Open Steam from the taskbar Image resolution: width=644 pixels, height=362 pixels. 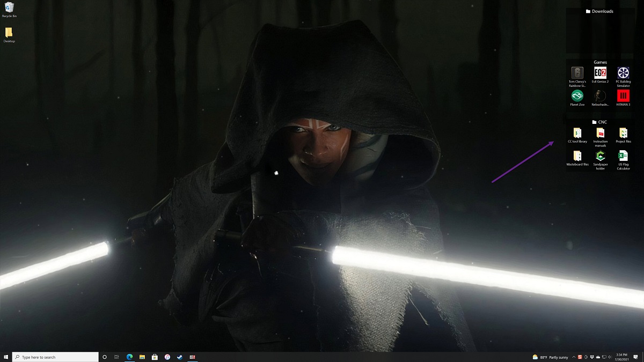[x=180, y=357]
